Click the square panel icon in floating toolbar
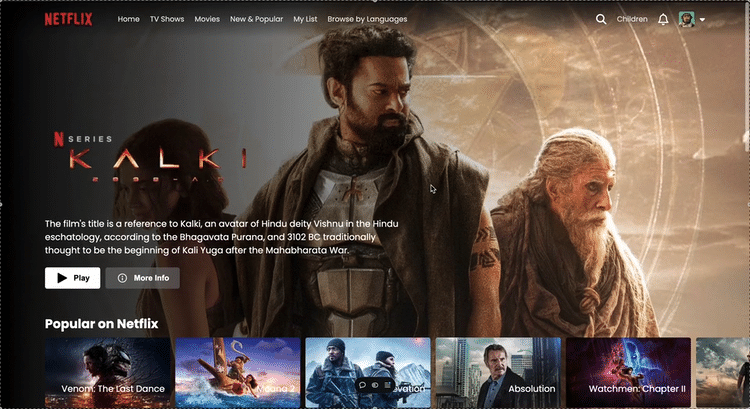 point(387,385)
